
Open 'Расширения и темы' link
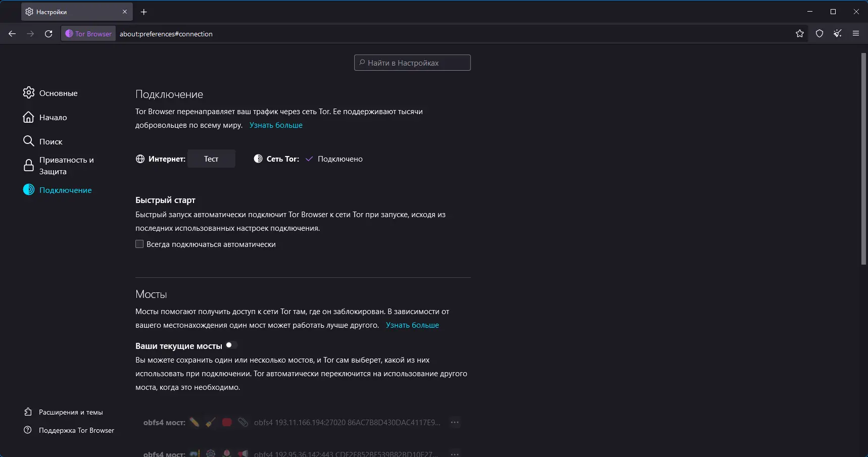coord(71,413)
